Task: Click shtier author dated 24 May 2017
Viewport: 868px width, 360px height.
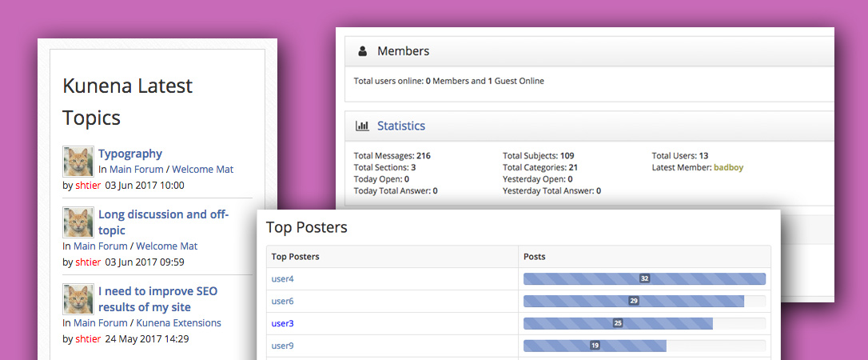Action: (88, 339)
